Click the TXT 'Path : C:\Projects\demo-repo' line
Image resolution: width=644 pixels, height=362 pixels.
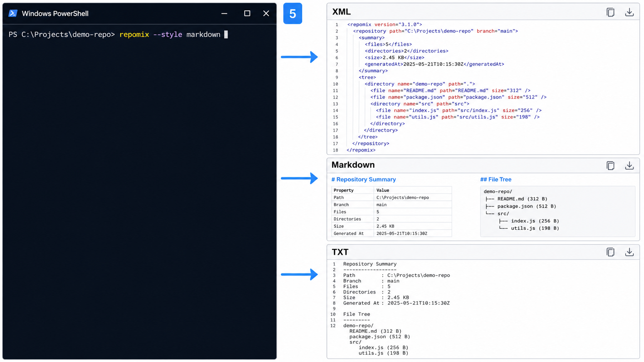[x=396, y=275]
